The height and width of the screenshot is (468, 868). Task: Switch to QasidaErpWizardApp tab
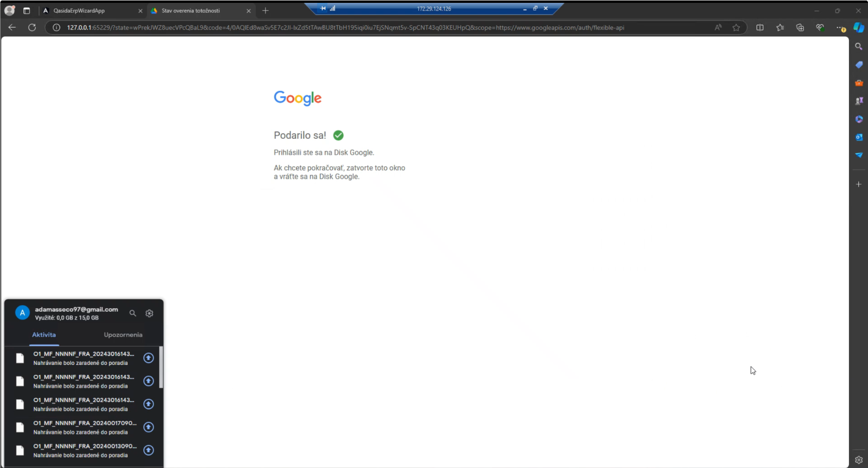click(x=92, y=10)
